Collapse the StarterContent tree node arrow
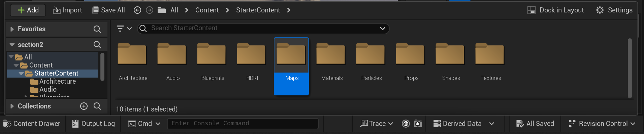 point(21,73)
